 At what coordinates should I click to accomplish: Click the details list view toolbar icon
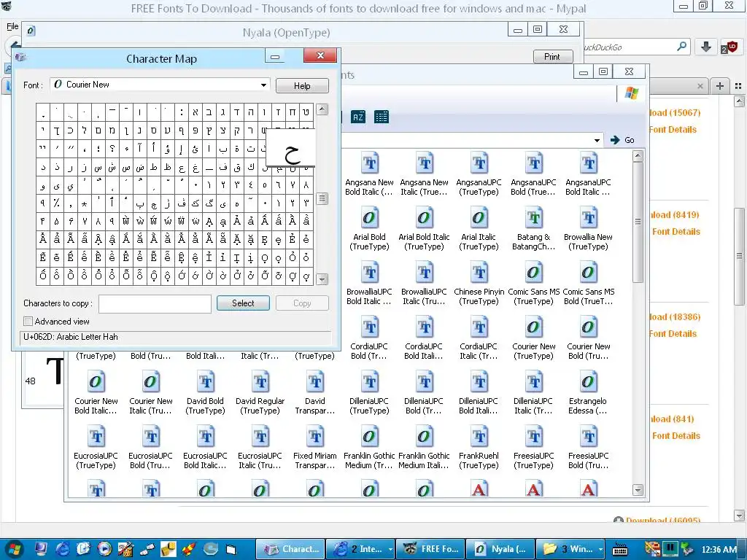click(x=381, y=117)
